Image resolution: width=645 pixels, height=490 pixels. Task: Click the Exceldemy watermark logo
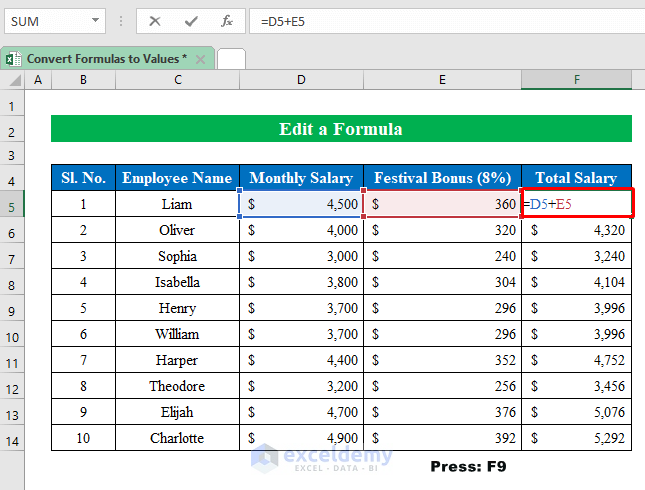pos(264,459)
